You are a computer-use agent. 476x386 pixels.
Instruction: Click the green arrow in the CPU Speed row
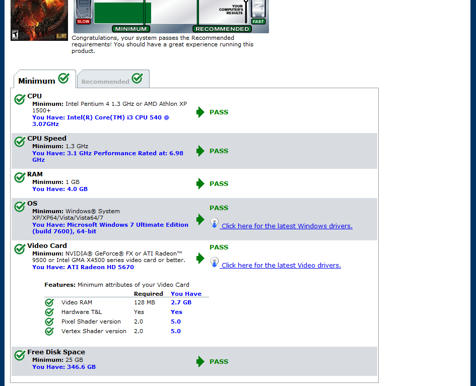click(200, 151)
